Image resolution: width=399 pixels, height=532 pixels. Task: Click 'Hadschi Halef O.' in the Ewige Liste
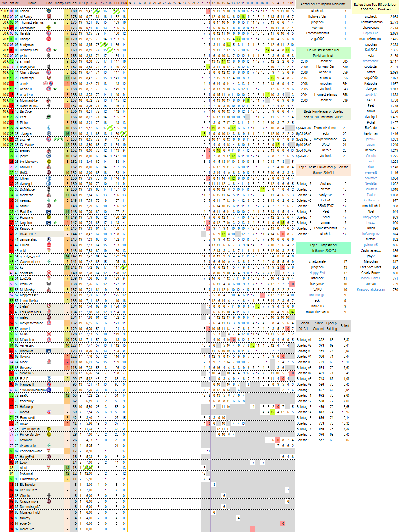coord(371,278)
